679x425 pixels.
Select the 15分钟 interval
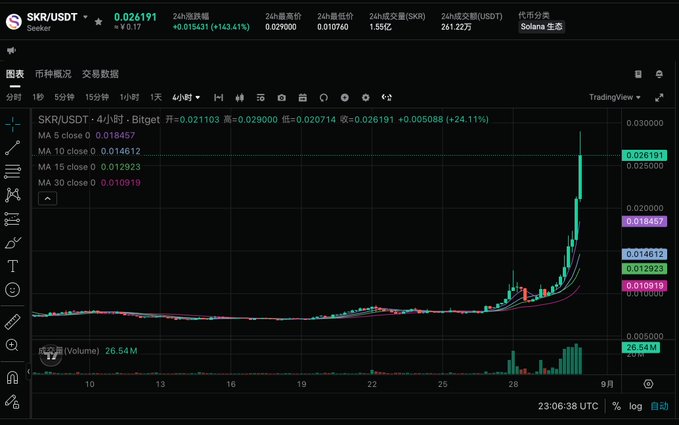pos(97,97)
